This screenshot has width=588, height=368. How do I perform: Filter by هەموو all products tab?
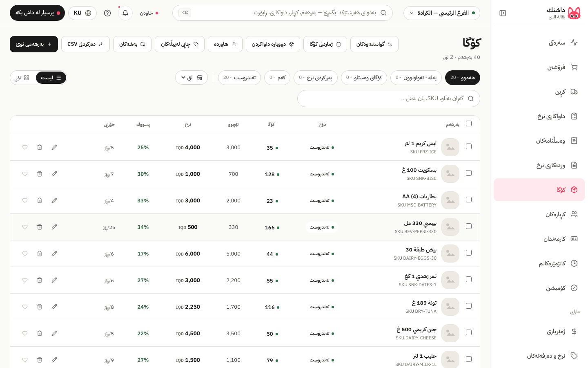click(x=463, y=78)
